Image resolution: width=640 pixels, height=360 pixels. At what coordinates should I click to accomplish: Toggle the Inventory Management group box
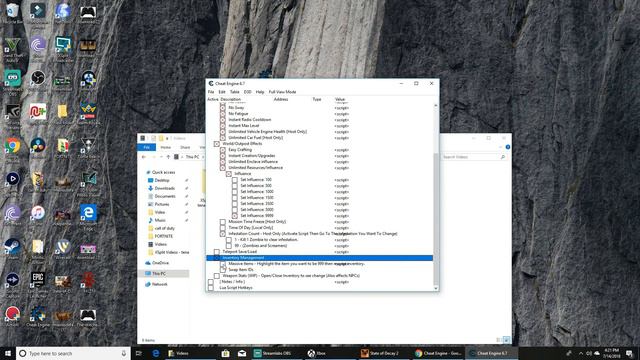pyautogui.click(x=217, y=258)
